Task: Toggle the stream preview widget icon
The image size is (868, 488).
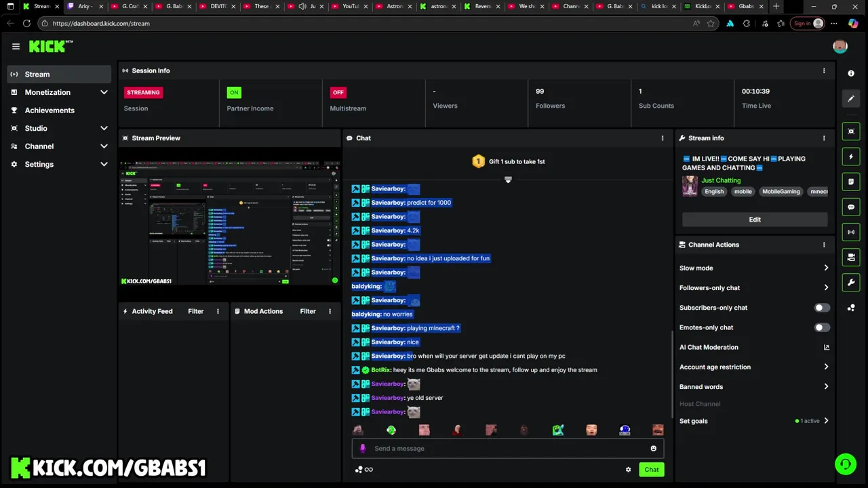Action: coord(851,131)
